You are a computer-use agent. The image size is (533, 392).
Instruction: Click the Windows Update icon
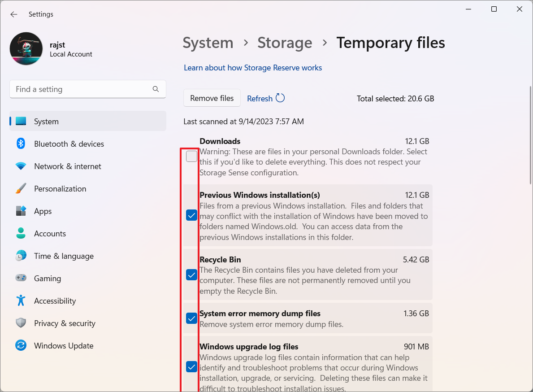(21, 346)
